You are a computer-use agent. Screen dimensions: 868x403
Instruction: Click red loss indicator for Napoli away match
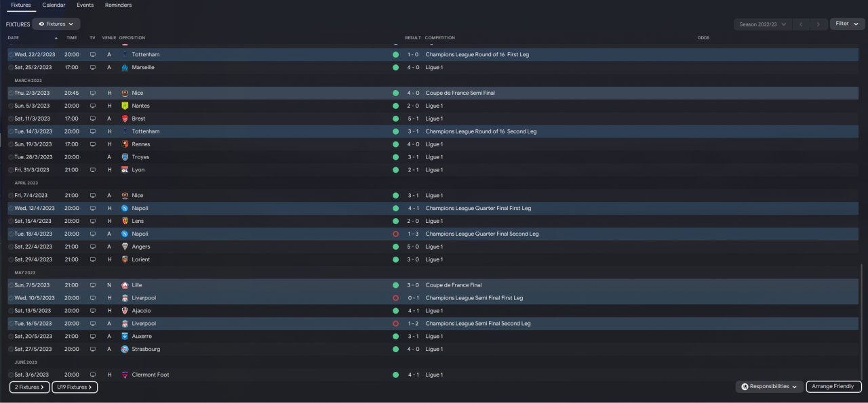(395, 234)
